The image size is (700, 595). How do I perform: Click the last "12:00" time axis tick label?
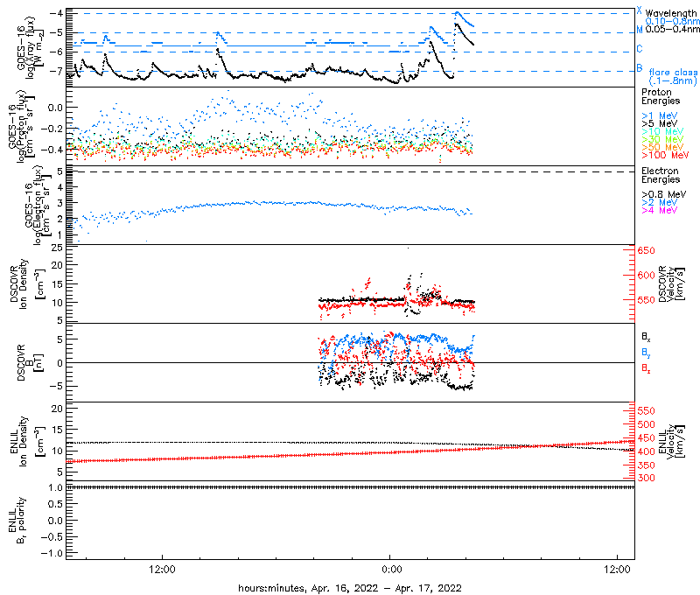coord(618,570)
